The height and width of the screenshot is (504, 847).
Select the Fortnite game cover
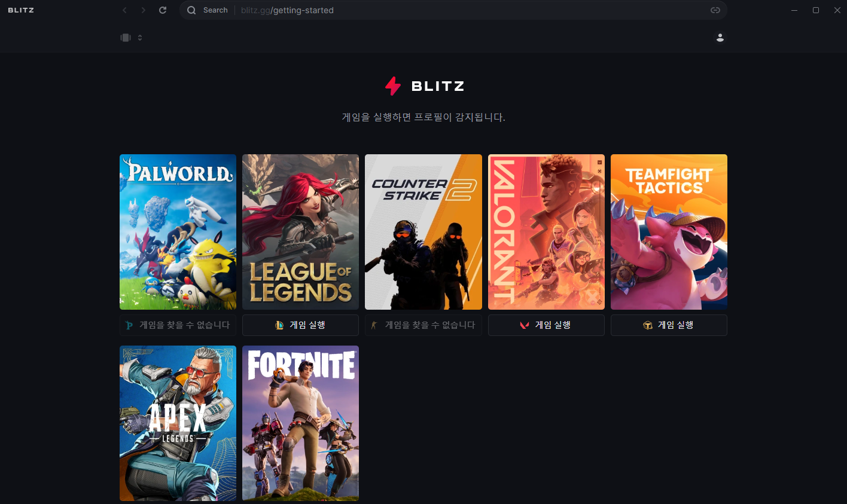[x=300, y=423]
